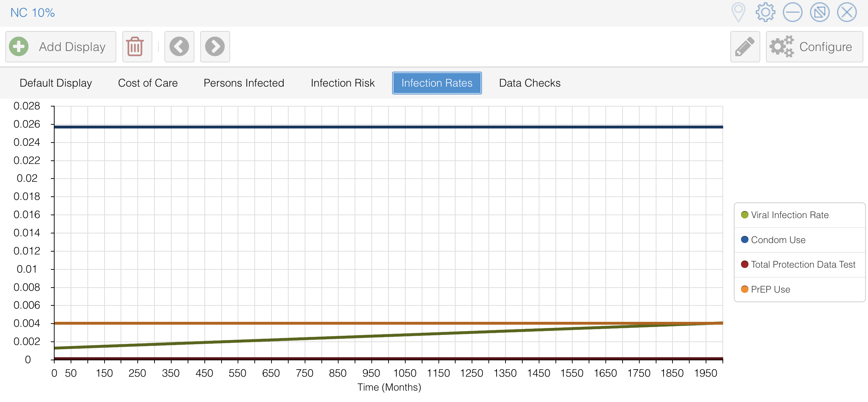The height and width of the screenshot is (402, 868).
Task: Toggle Viral Infection Rate legend entry
Action: click(800, 215)
